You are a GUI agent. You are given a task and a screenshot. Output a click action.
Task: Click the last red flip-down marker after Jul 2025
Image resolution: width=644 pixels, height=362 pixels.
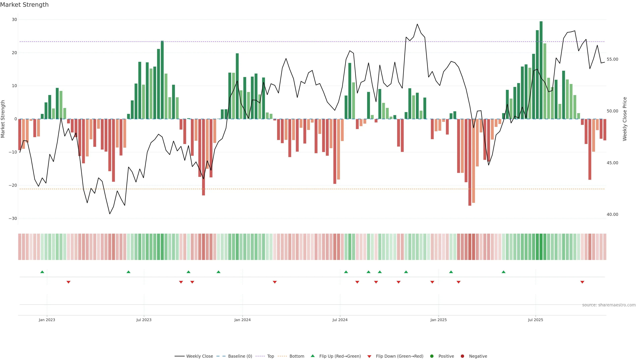(582, 282)
